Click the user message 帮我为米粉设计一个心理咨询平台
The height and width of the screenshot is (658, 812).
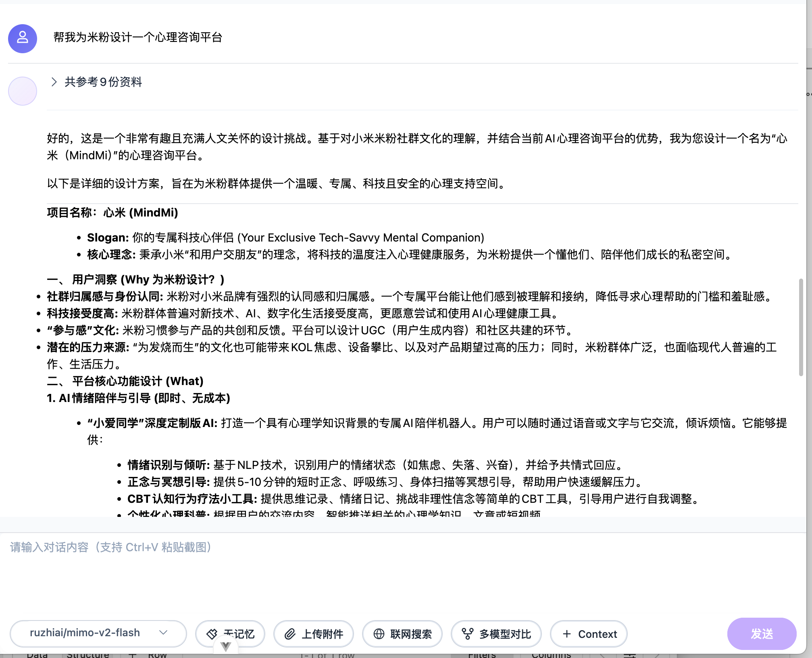point(138,37)
